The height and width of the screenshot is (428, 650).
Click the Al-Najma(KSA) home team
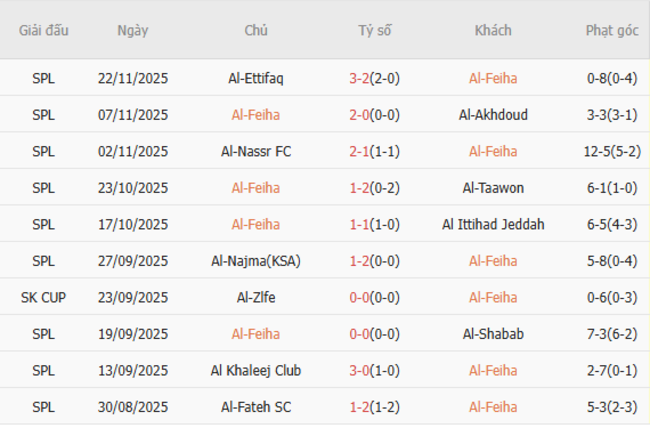[x=256, y=261]
